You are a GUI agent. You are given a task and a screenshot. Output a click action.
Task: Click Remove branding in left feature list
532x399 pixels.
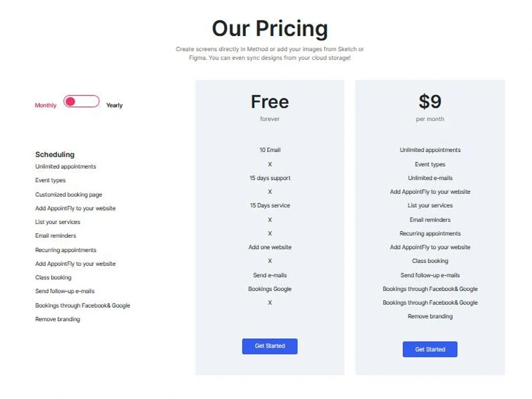pos(57,319)
